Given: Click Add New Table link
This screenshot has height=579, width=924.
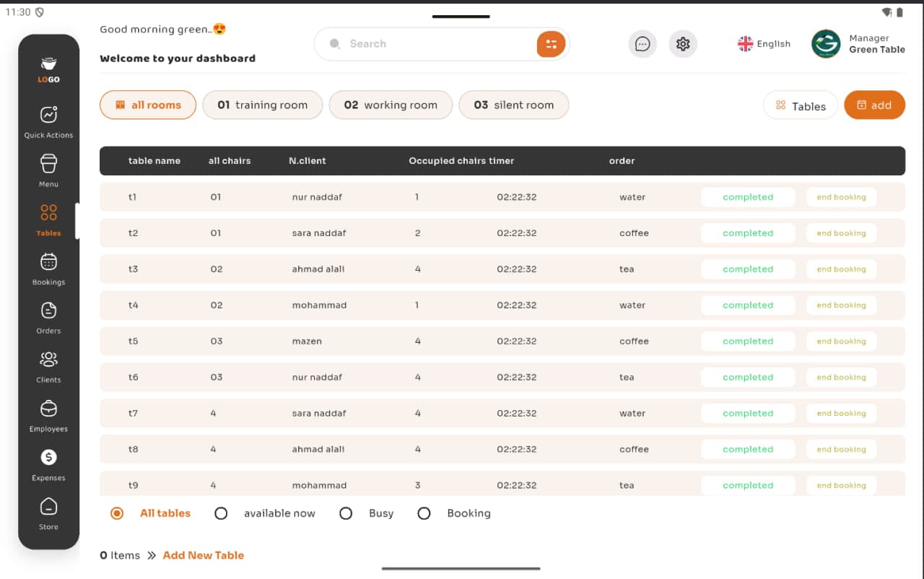Looking at the screenshot, I should tap(203, 555).
